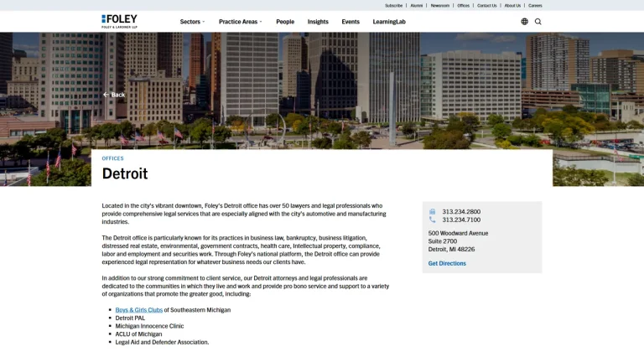
Task: Open the About Us link
Action: pyautogui.click(x=512, y=6)
